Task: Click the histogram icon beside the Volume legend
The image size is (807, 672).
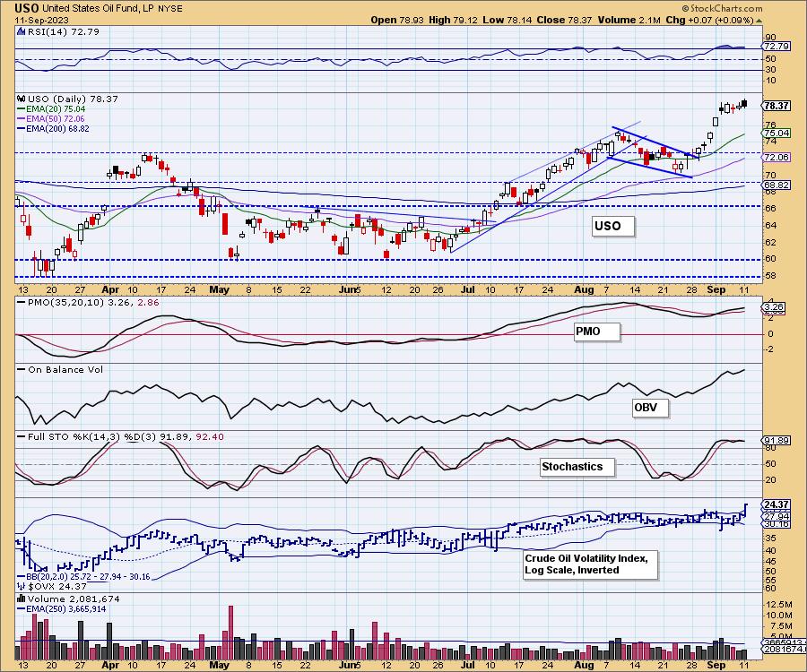Action: [22, 599]
